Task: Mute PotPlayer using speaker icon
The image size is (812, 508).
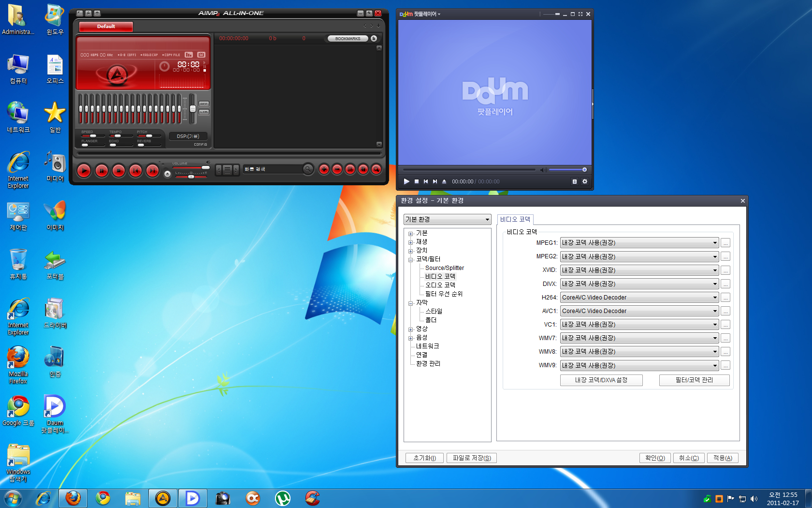Action: point(543,170)
